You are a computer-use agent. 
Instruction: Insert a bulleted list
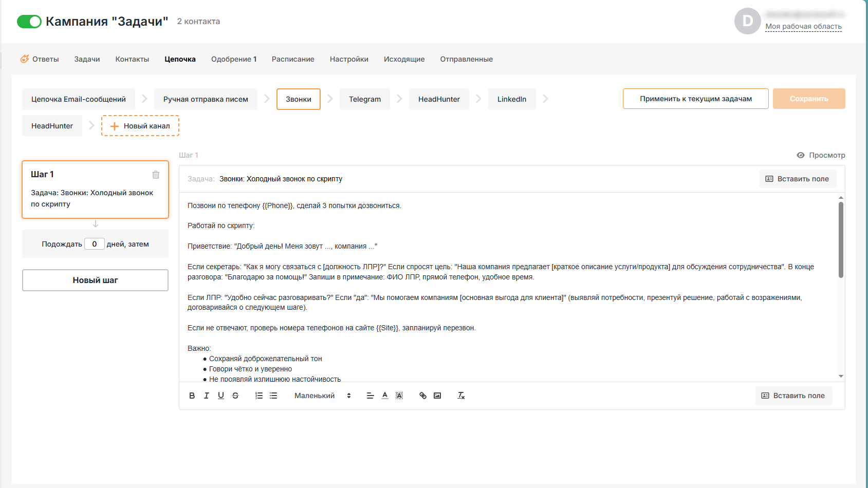point(273,396)
